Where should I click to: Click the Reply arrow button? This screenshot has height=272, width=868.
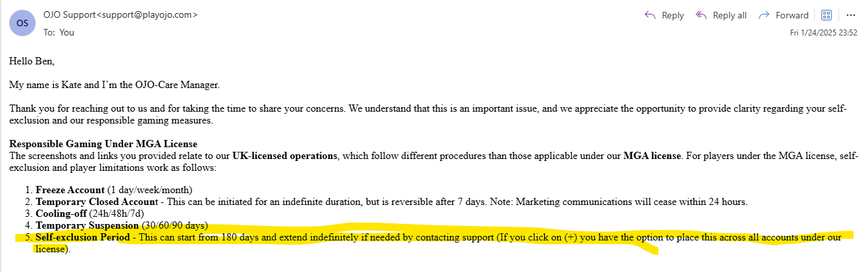[664, 15]
